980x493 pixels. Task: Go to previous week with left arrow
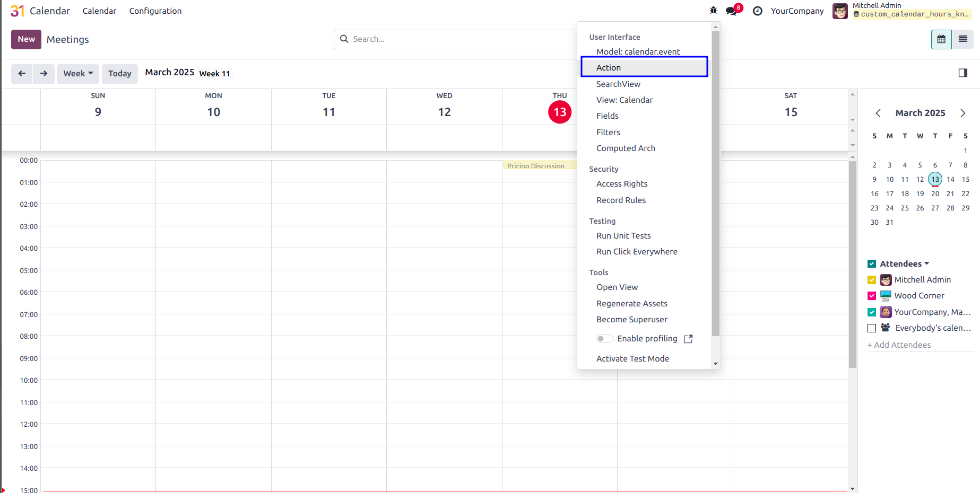(22, 74)
